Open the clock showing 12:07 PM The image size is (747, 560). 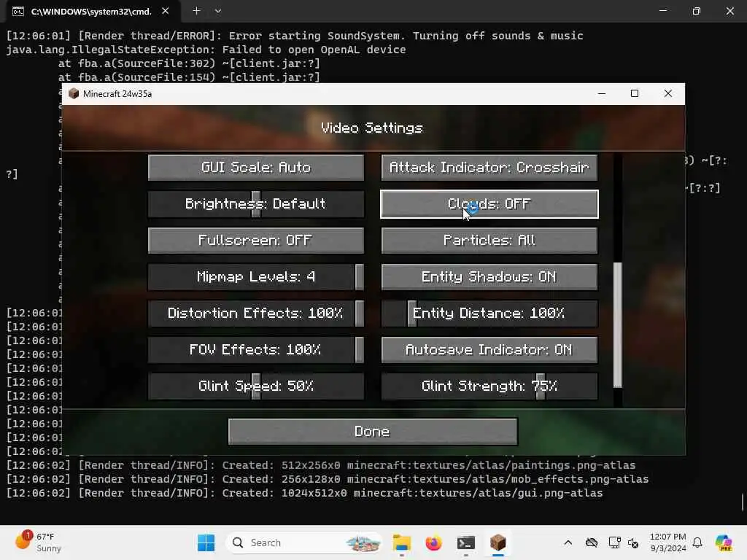[668, 542]
